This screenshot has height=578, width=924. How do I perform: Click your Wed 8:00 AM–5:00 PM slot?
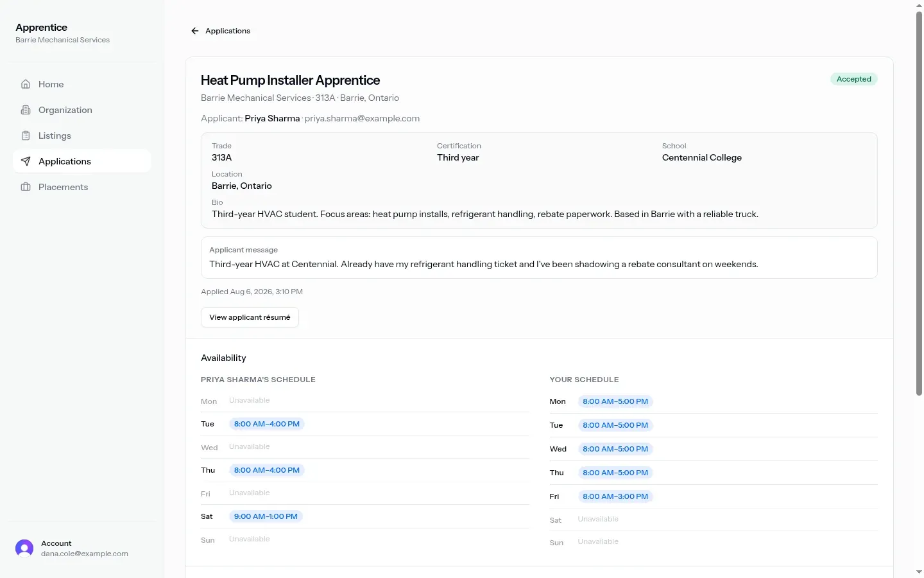coord(615,449)
